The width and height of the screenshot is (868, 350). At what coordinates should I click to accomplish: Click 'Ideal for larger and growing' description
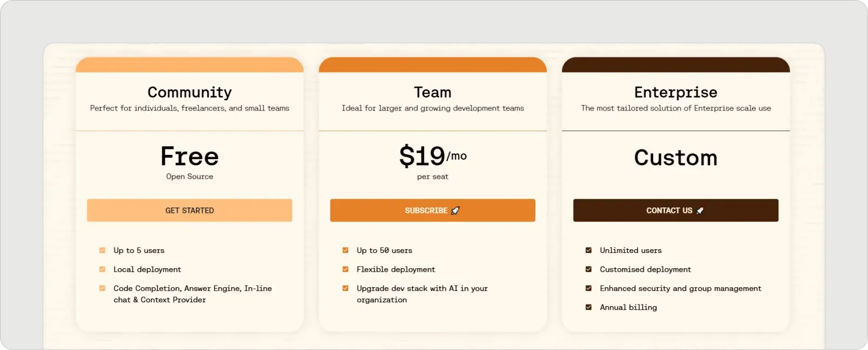(x=432, y=108)
